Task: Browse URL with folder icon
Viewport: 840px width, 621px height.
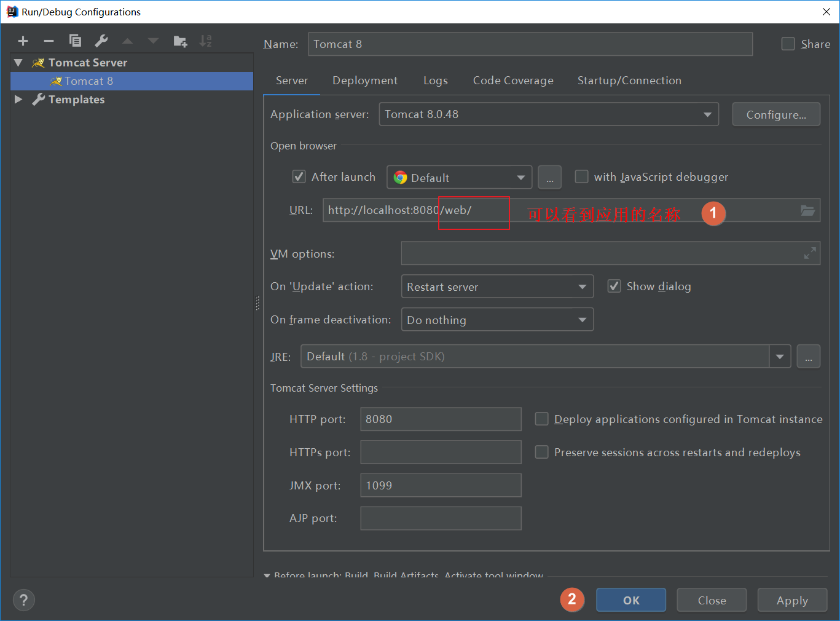Action: point(808,210)
